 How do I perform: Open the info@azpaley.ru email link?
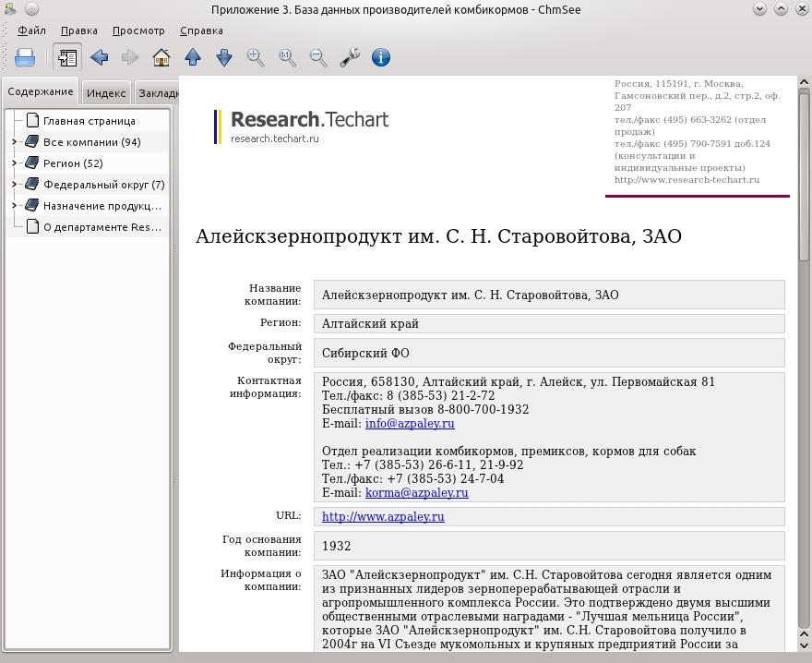click(410, 424)
